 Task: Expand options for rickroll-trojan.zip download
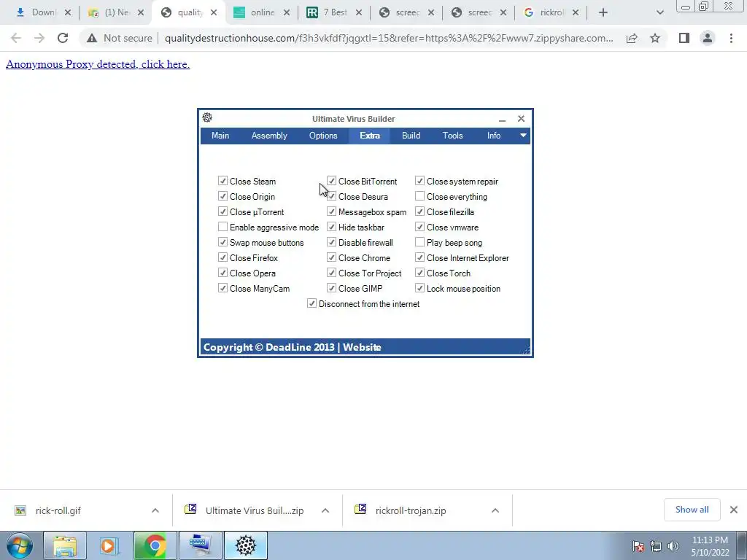(x=495, y=510)
